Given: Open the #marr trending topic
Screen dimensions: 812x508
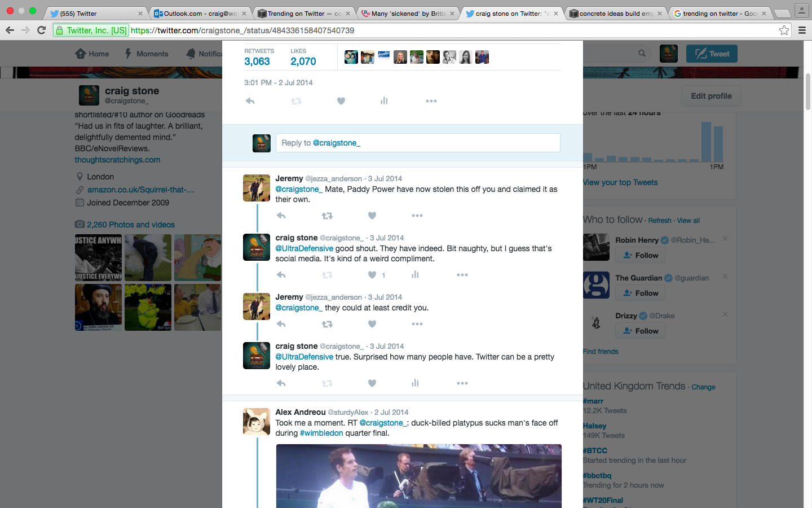Looking at the screenshot, I should [593, 401].
